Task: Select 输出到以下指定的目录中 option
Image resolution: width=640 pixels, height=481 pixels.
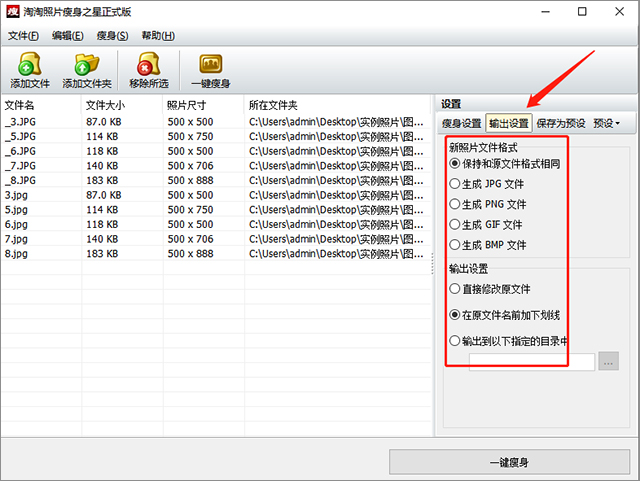Action: pos(456,341)
